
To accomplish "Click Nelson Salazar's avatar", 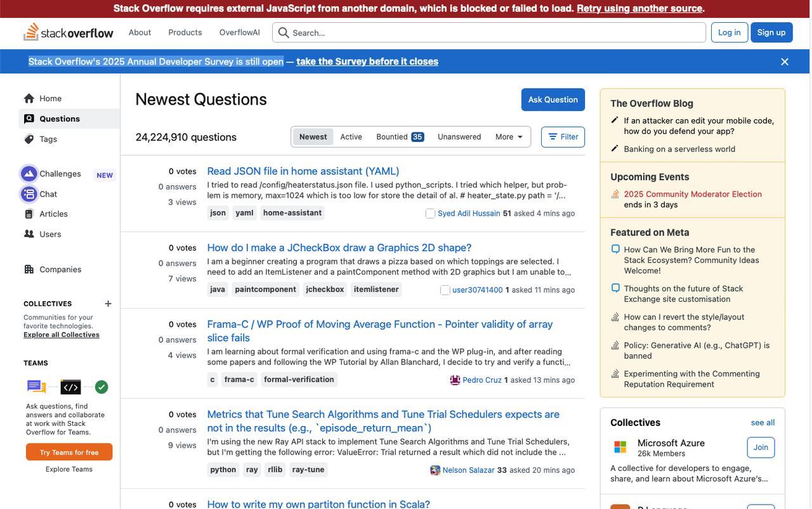I will pyautogui.click(x=435, y=470).
